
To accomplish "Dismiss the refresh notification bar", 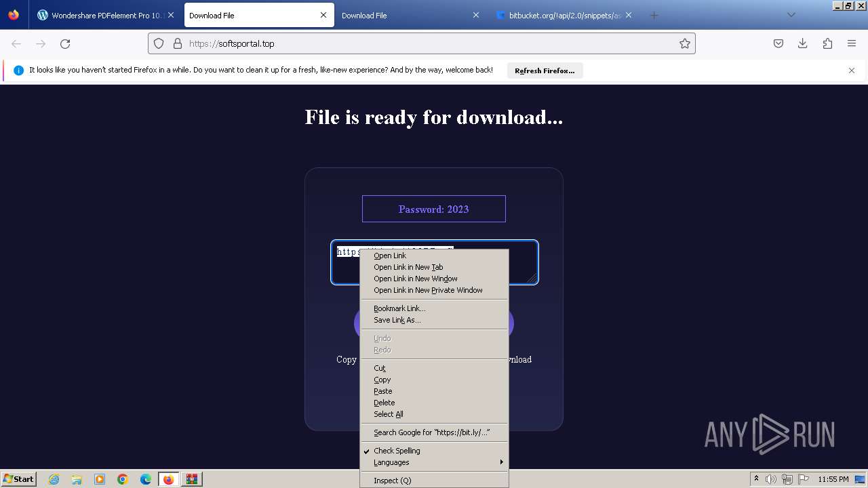I will point(852,70).
